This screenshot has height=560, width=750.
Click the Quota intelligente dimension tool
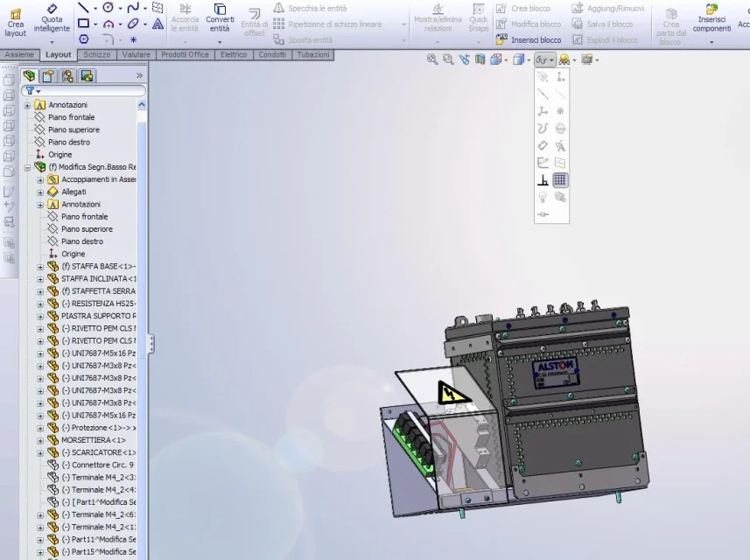coord(52,20)
